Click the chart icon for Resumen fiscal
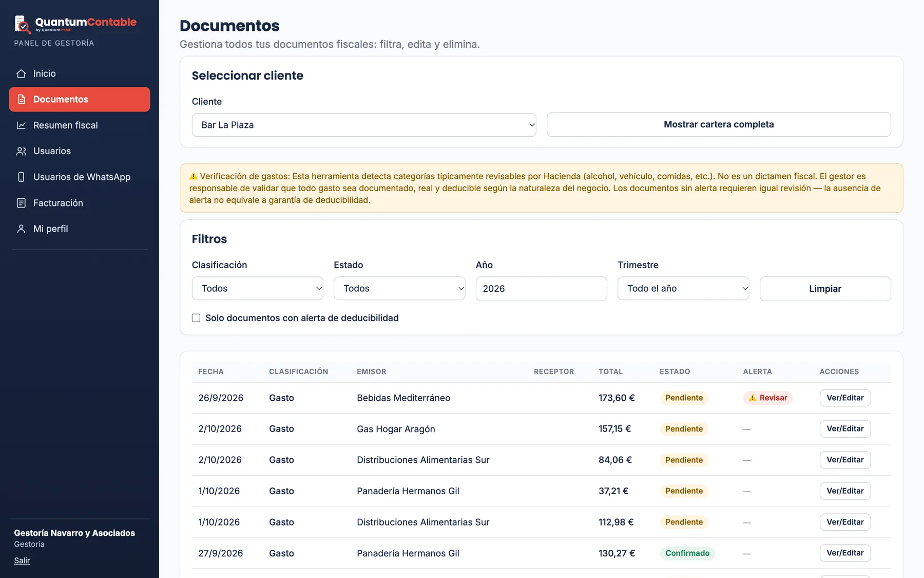 pyautogui.click(x=21, y=125)
